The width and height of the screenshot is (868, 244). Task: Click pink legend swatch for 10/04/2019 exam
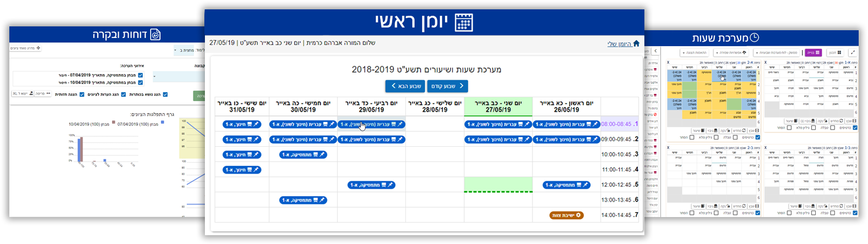point(114,122)
